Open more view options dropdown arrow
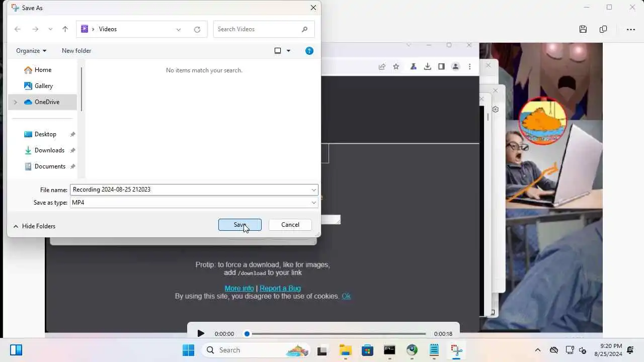 point(288,51)
